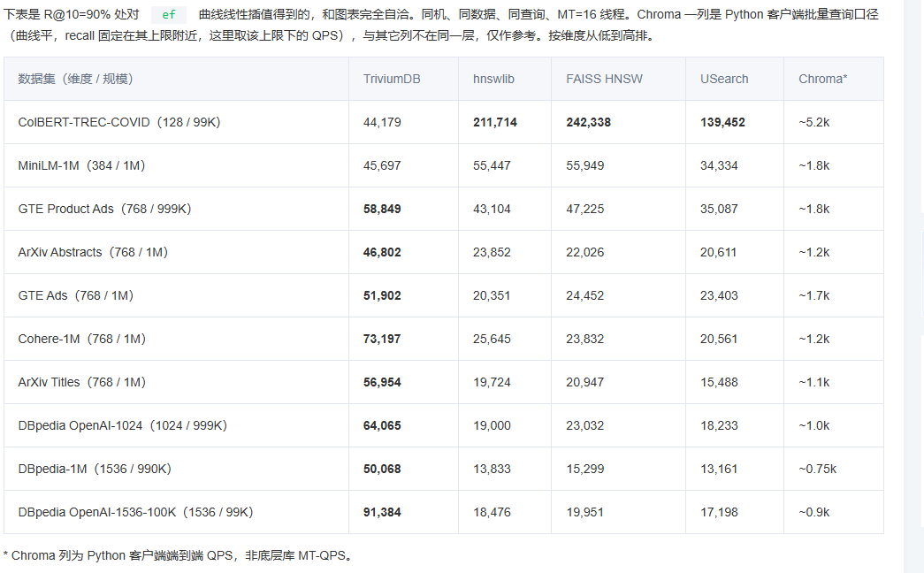Viewport: 924px width, 573px height.
Task: Click the value 20,561
Action: point(718,339)
